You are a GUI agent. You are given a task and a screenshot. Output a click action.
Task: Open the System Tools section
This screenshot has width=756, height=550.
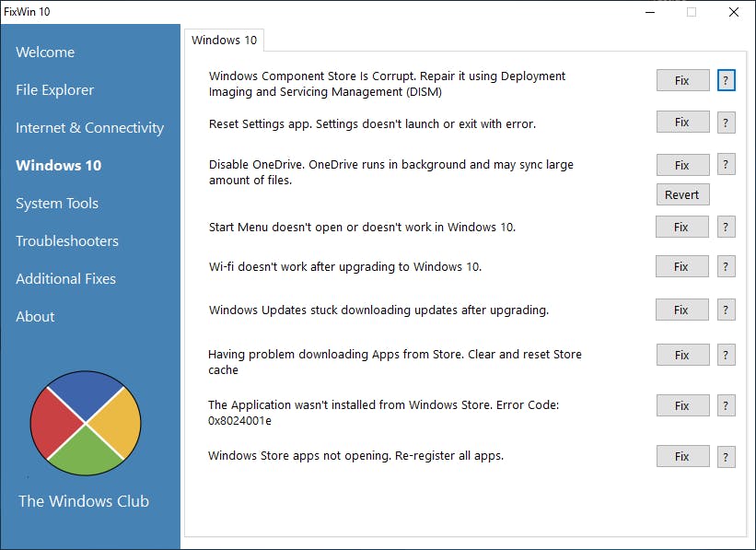click(57, 203)
